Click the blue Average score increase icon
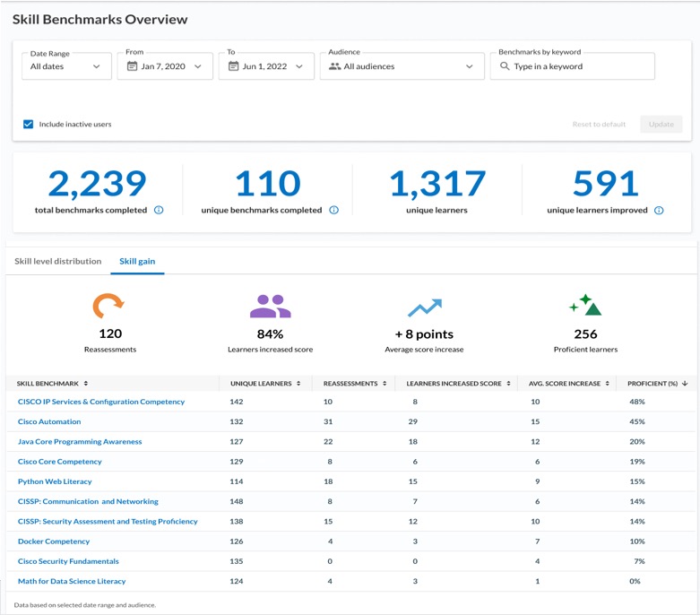This screenshot has width=700, height=615. tap(424, 308)
